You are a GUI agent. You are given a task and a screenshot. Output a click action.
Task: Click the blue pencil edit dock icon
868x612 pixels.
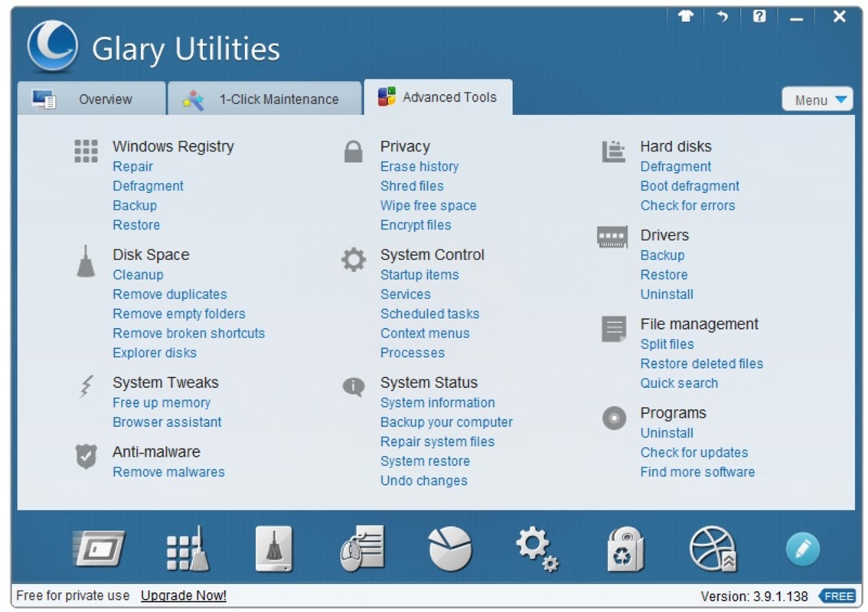(x=802, y=549)
